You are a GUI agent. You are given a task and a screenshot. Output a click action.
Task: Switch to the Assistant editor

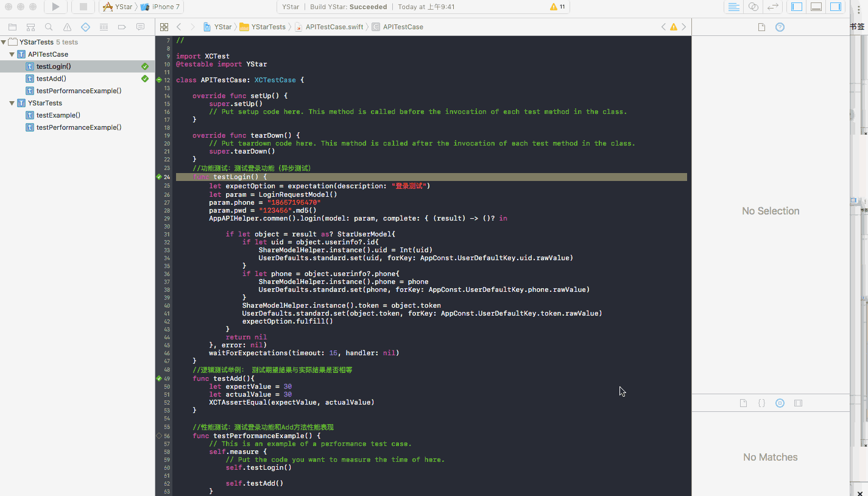(x=753, y=7)
